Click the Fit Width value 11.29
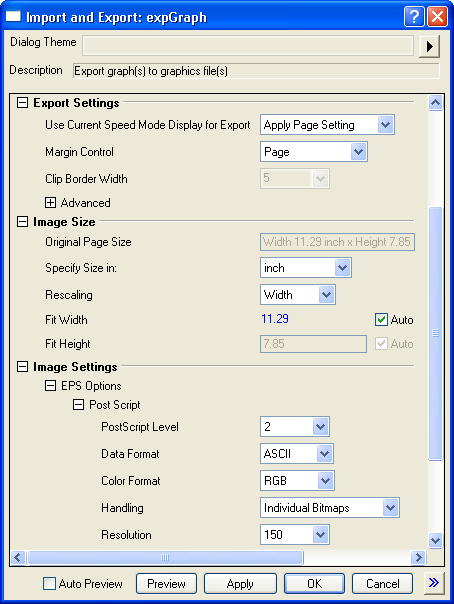454x604 pixels. (275, 319)
